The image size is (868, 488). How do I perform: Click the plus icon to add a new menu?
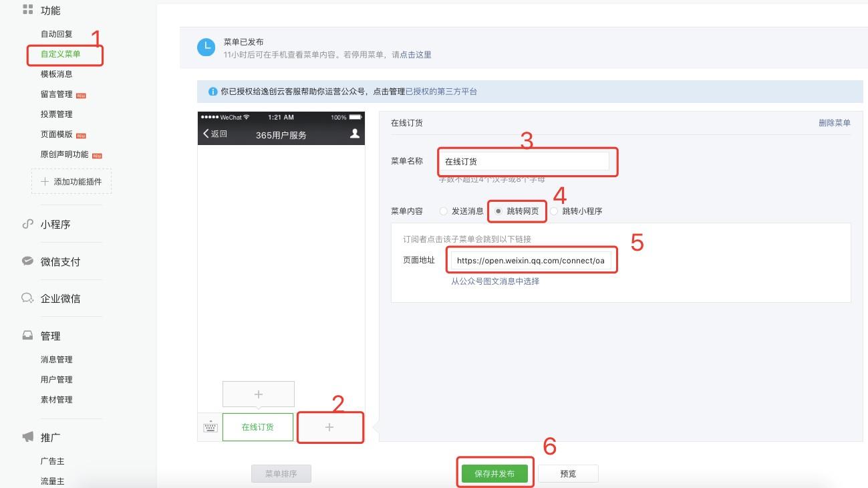(329, 427)
